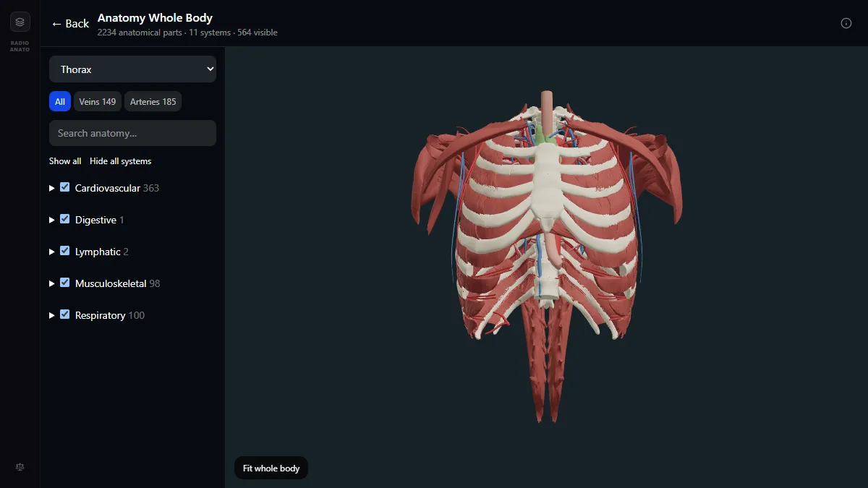Click the Cardiovascular 363 label

[117, 188]
